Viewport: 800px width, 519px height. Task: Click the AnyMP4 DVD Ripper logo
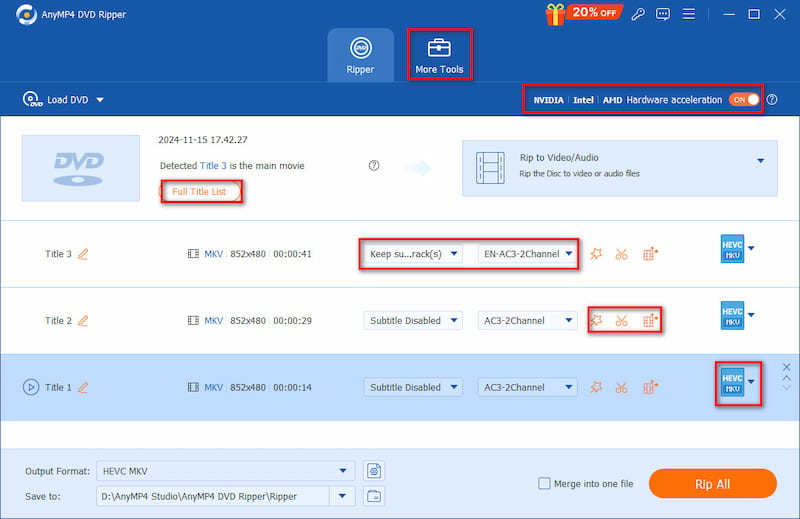coord(27,14)
